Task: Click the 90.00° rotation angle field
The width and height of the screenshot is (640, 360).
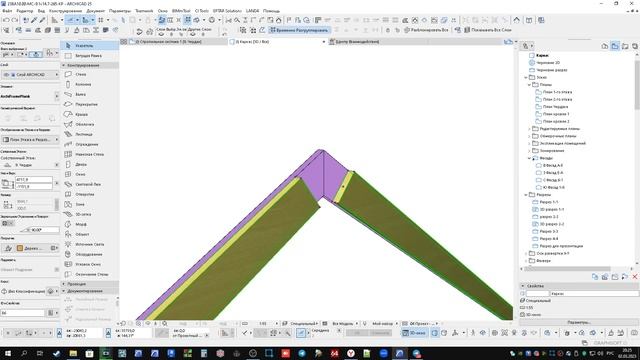Action: [40, 230]
